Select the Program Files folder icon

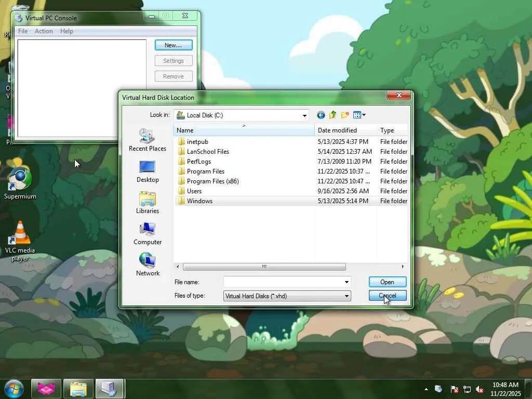181,171
